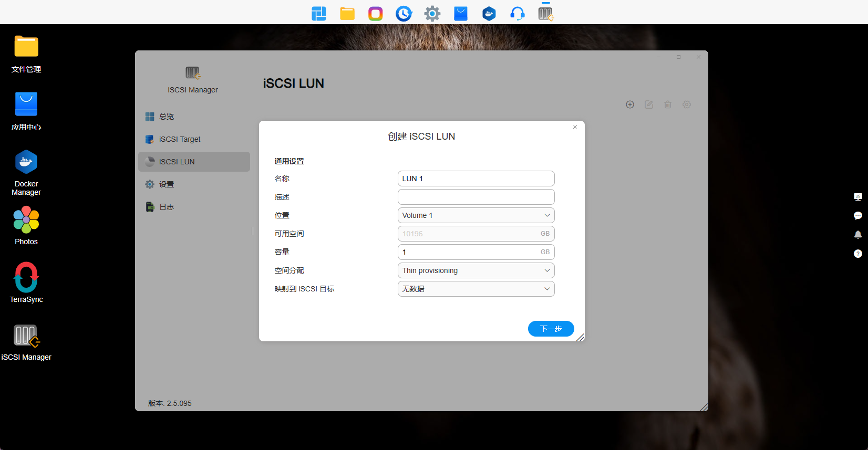This screenshot has width=868, height=450.
Task: Open the 应用中心 desktop shortcut
Action: click(x=26, y=112)
